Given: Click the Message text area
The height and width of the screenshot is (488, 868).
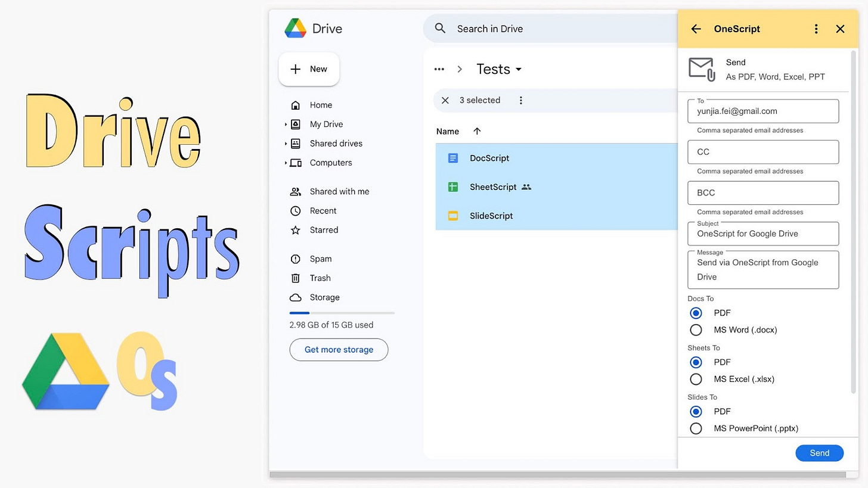Looking at the screenshot, I should [763, 270].
